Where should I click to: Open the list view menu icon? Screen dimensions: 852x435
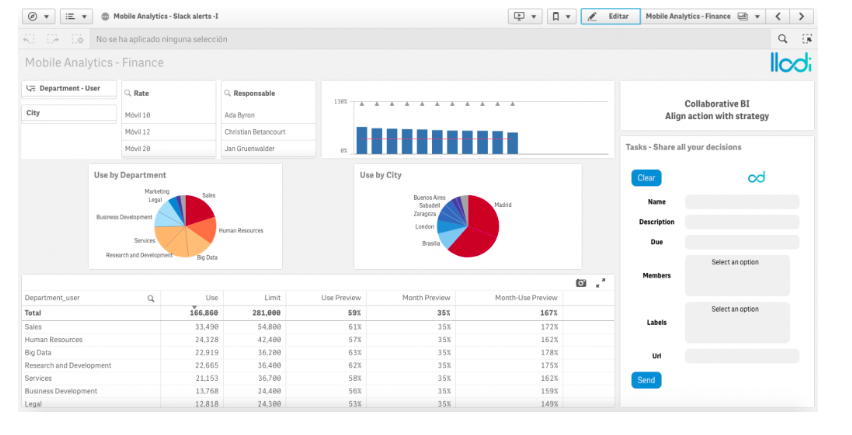[x=76, y=16]
